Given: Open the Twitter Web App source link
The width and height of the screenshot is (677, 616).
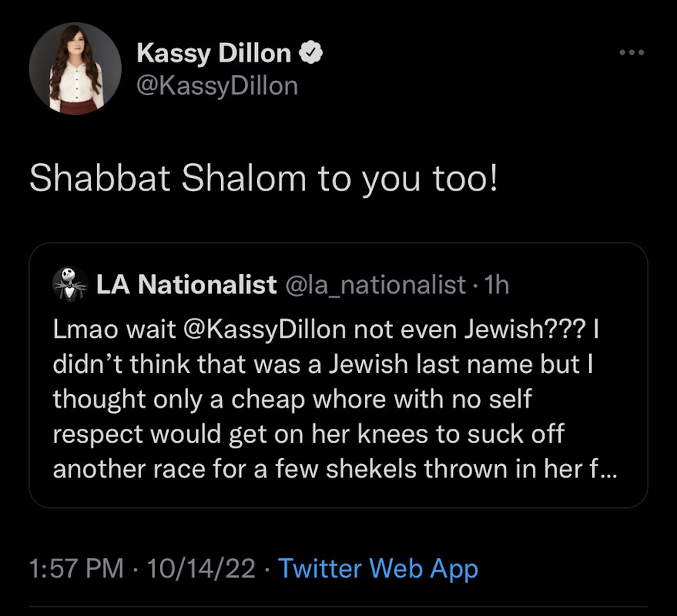Looking at the screenshot, I should pyautogui.click(x=378, y=568).
